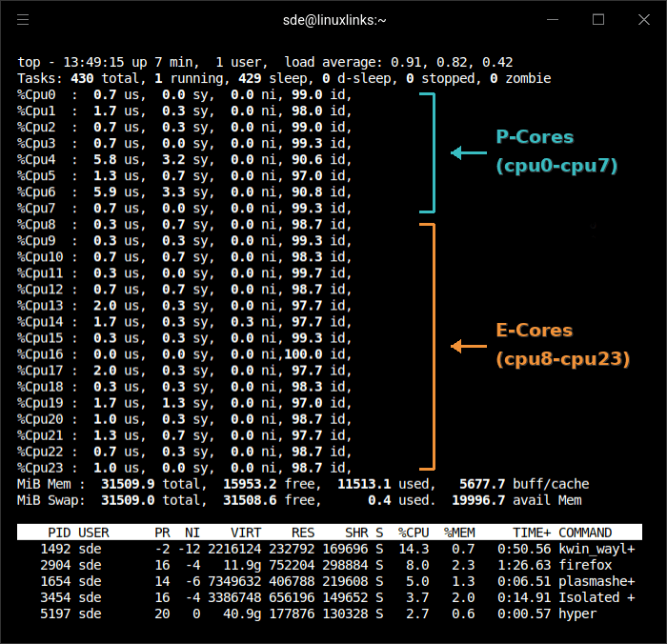Viewport: 667px width, 644px height.
Task: Click the 5677.7 buff/cache value
Action: pos(482,485)
